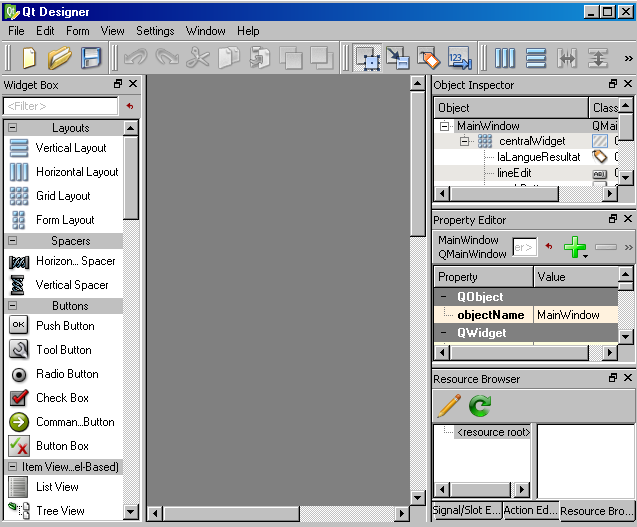Screen dimensions: 637x527
Task: Open the View menu
Action: (x=113, y=31)
